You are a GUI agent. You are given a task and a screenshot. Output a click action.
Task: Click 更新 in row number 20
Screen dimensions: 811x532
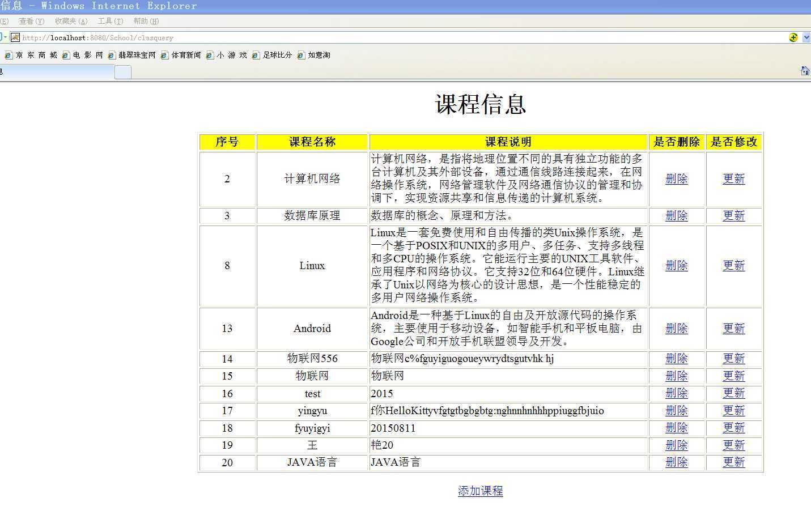point(734,462)
